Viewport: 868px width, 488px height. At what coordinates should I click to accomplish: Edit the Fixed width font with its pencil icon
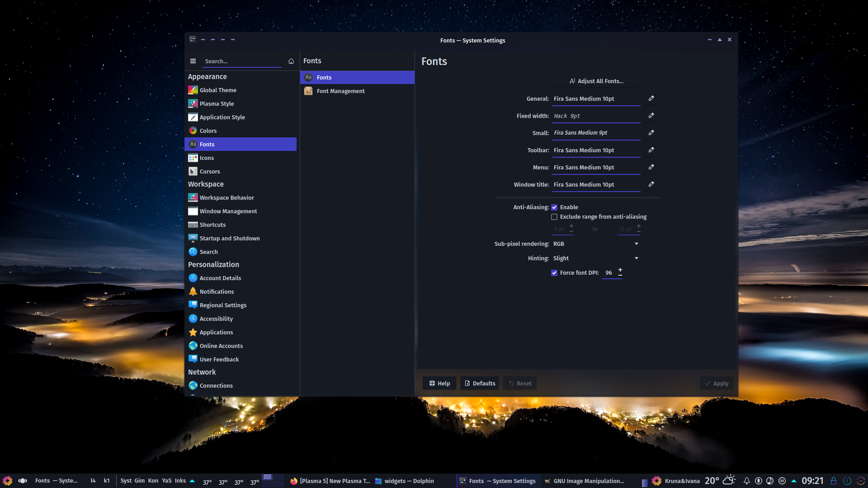click(x=651, y=116)
